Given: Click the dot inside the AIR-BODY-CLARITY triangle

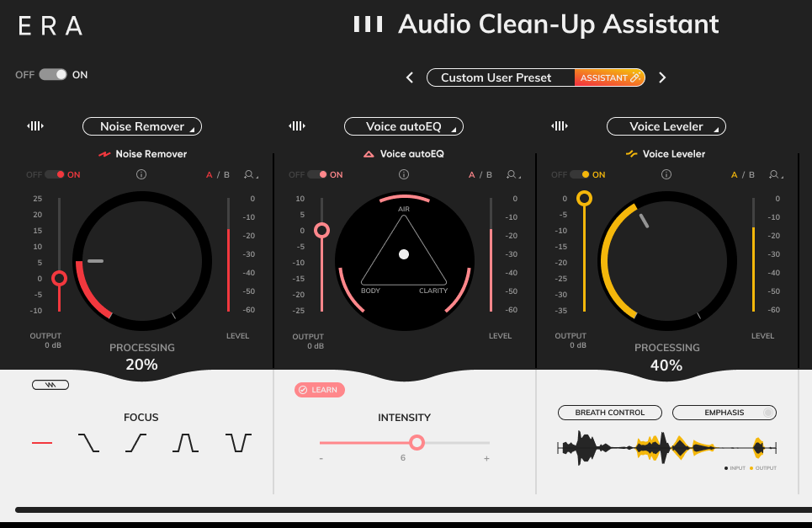Looking at the screenshot, I should 404,253.
